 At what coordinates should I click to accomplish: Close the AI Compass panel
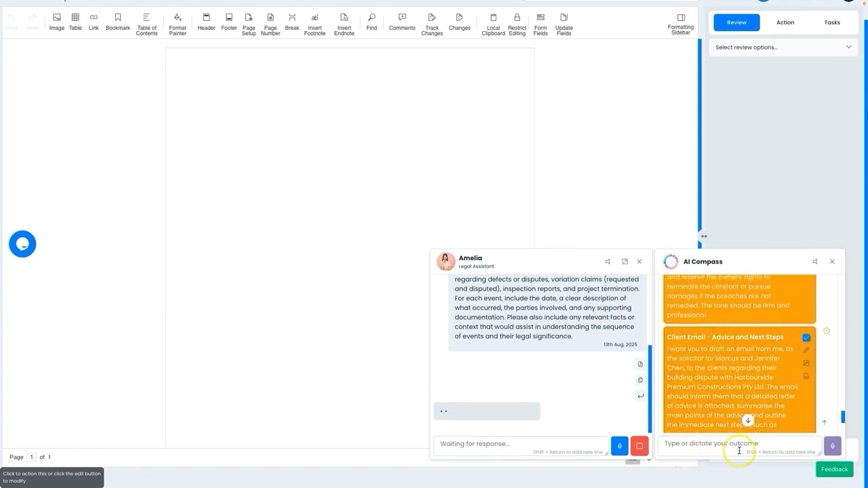pyautogui.click(x=832, y=262)
